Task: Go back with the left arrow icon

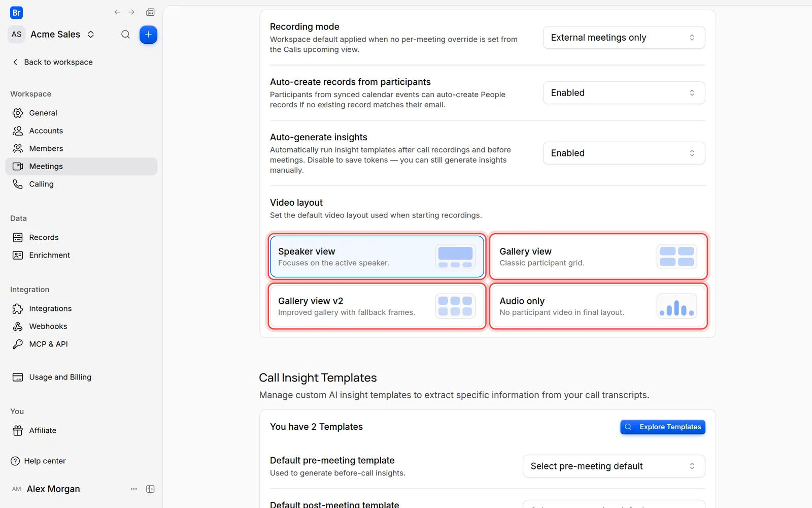Action: (117, 12)
